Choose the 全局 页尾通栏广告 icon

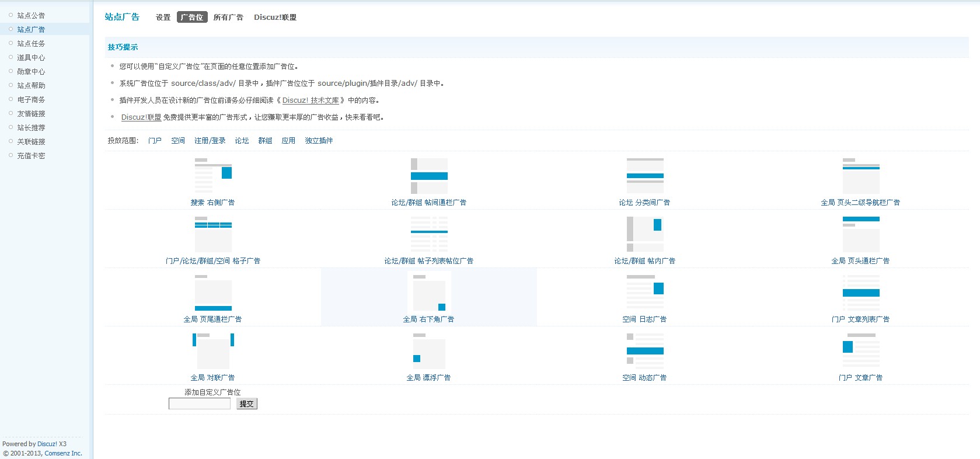tap(213, 292)
